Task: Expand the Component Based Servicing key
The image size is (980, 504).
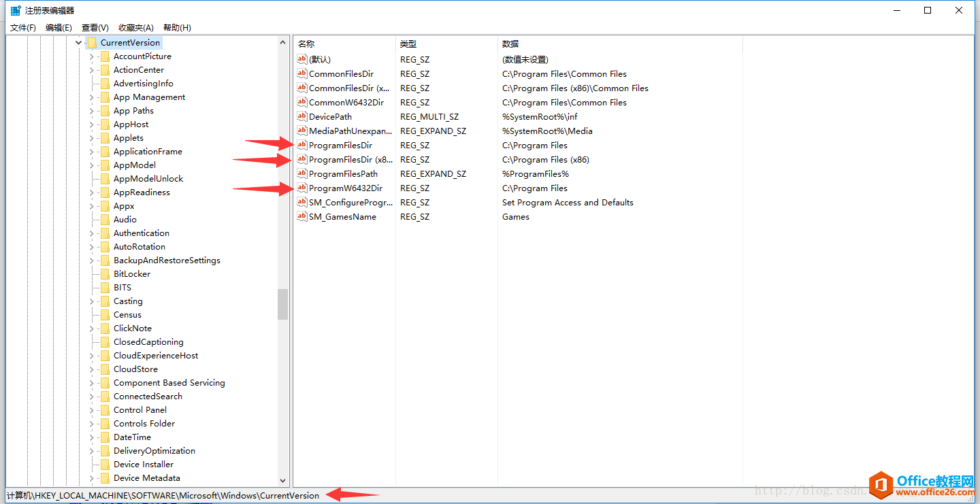Action: click(92, 383)
